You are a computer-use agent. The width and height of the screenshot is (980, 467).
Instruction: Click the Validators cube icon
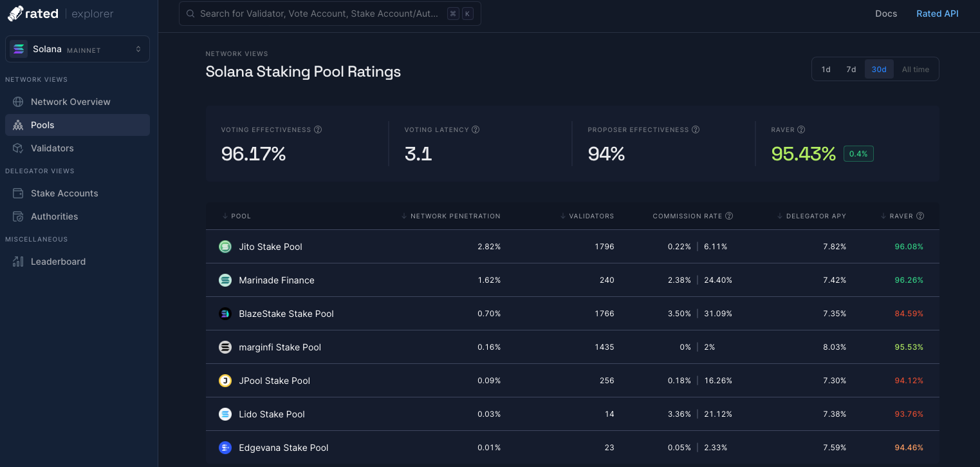(x=18, y=148)
